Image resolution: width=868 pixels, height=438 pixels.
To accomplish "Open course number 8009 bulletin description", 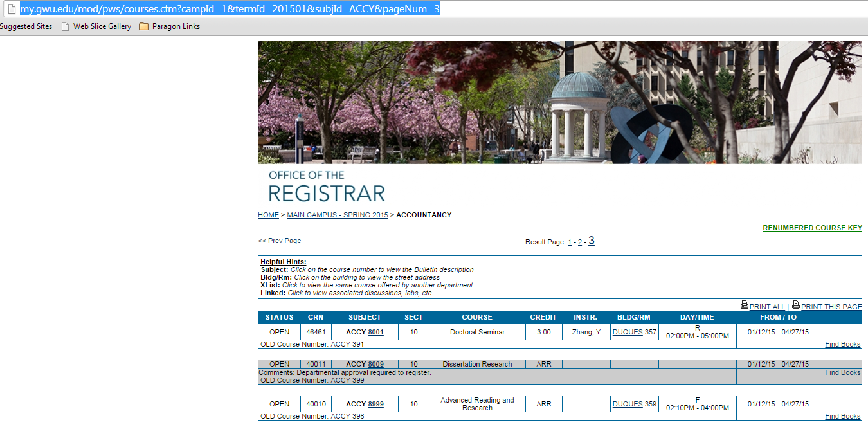I will coord(375,364).
